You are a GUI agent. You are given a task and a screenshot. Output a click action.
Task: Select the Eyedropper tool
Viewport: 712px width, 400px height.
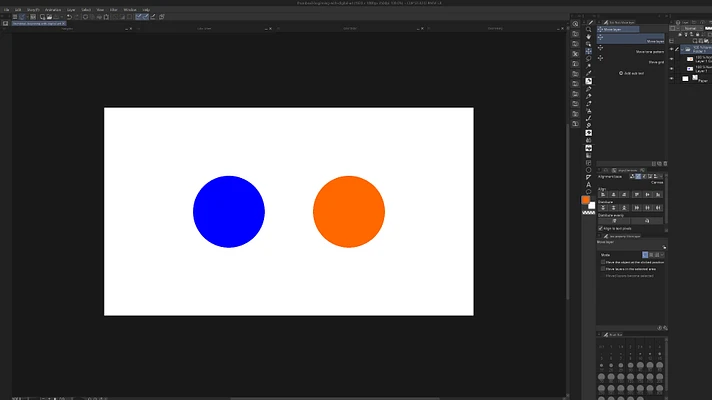[588, 73]
